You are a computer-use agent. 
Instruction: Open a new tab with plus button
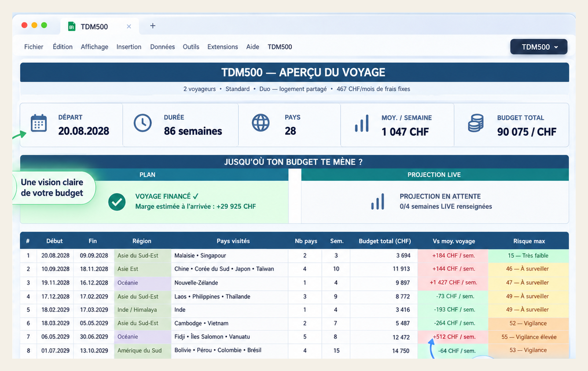pos(153,26)
